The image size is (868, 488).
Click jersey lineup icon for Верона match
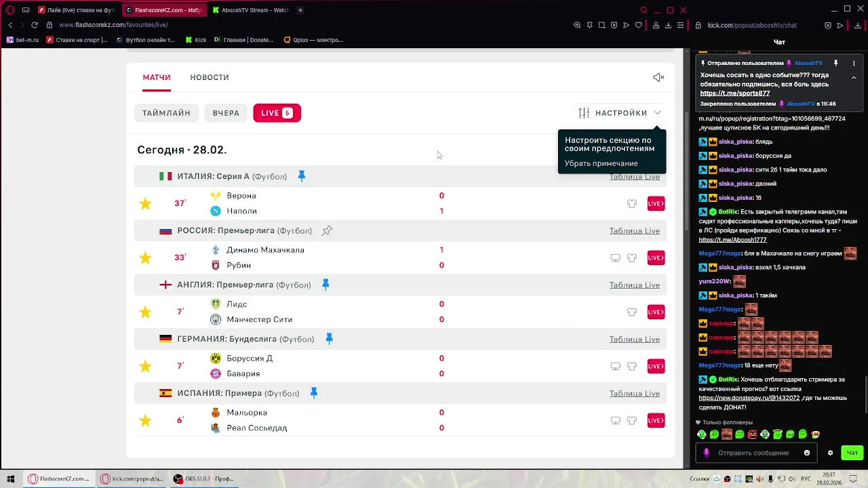coord(632,203)
